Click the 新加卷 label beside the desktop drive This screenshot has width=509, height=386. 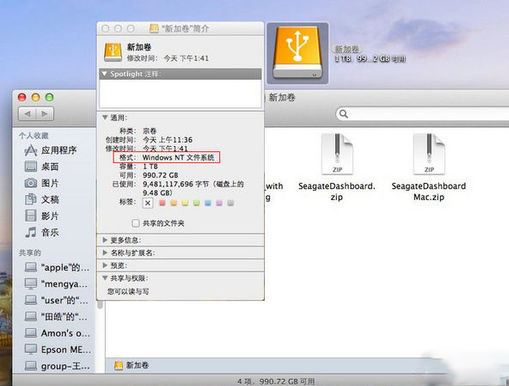(347, 50)
